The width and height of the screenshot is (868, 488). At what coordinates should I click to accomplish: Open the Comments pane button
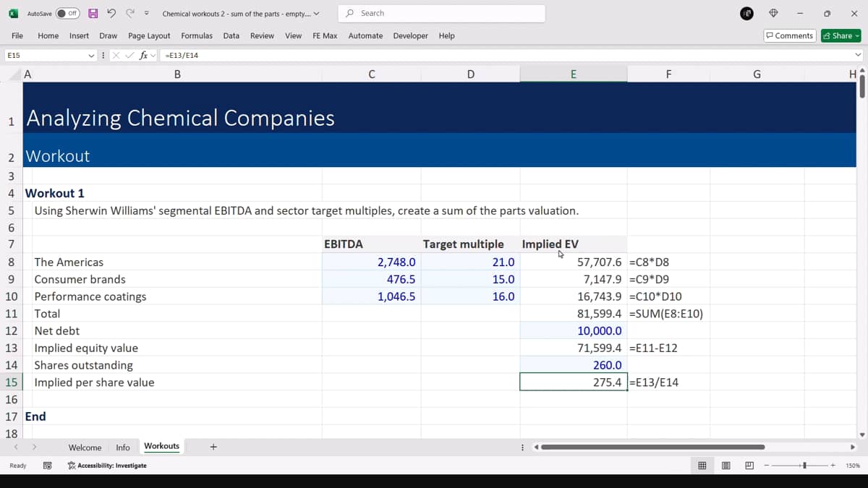click(790, 35)
